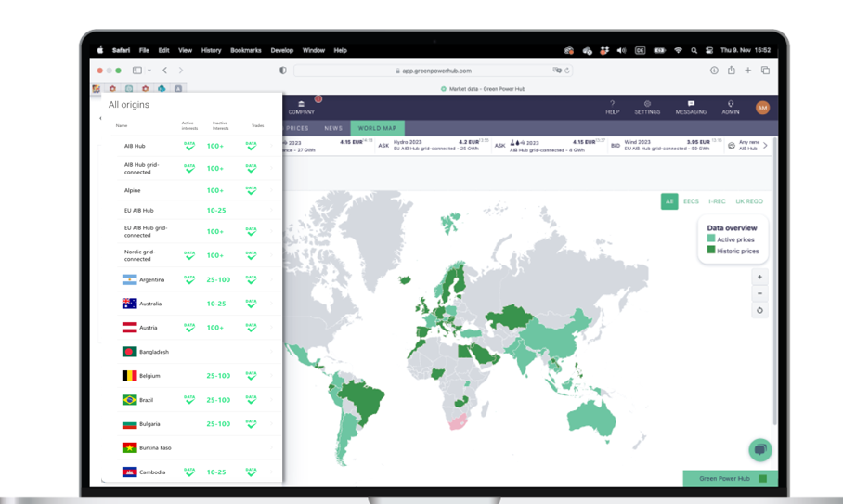
Task: Open the EU AIB Hub row
Action: (x=199, y=210)
